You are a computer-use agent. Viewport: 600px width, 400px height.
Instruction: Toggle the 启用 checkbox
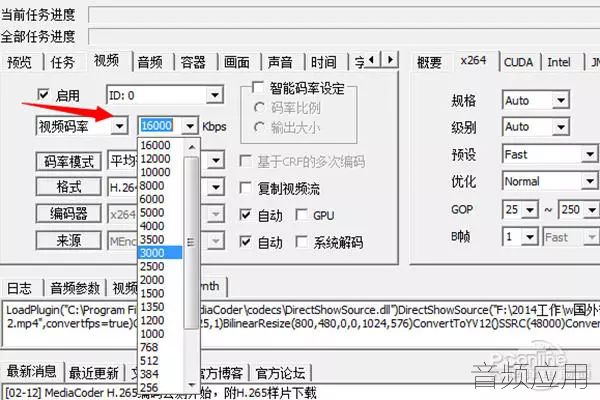click(43, 95)
